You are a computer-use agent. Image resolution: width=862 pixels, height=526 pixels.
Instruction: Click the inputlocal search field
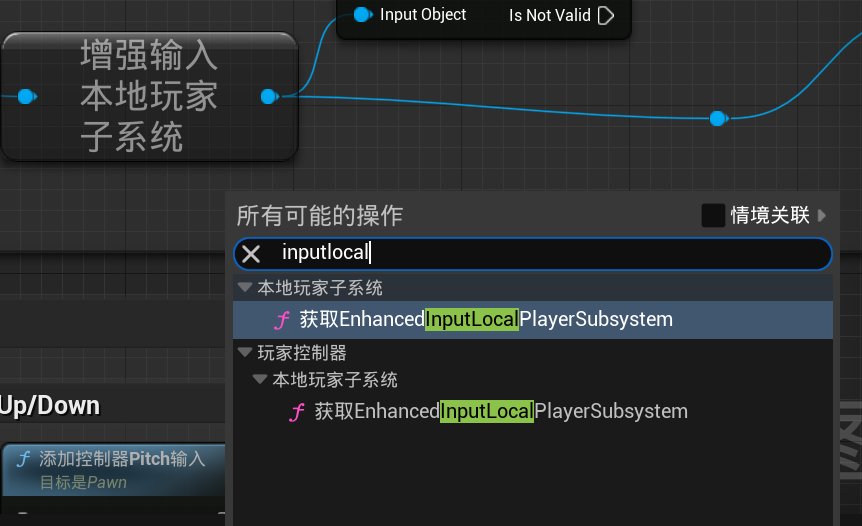[533, 254]
